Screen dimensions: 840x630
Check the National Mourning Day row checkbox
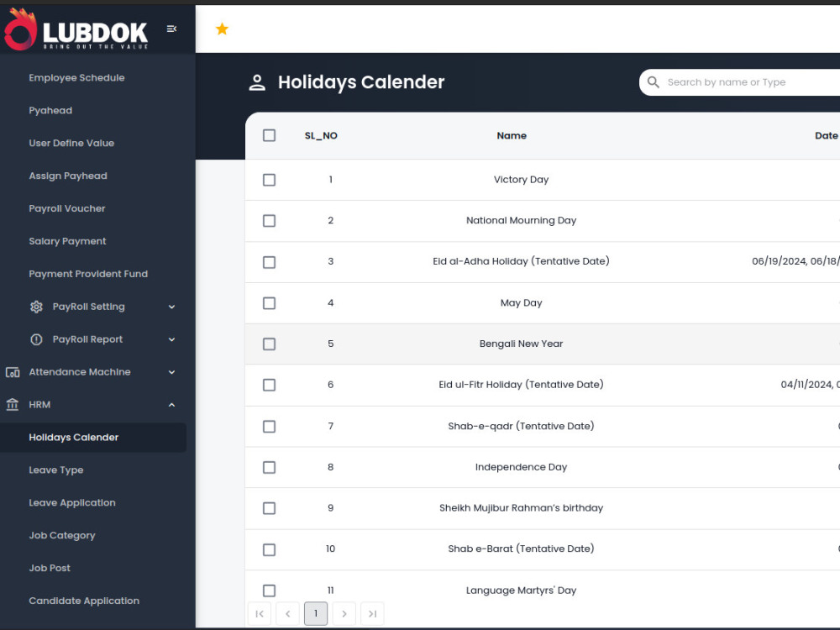pos(270,221)
